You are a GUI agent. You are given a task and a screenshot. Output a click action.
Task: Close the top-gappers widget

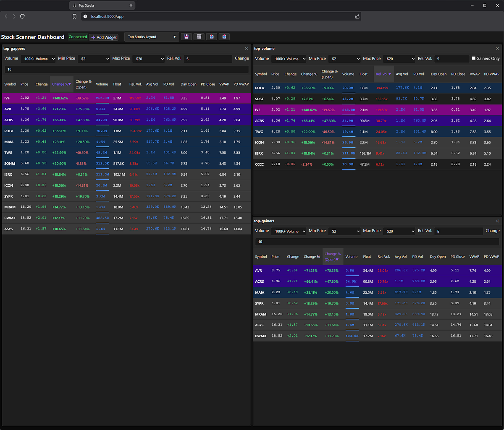pos(247,49)
